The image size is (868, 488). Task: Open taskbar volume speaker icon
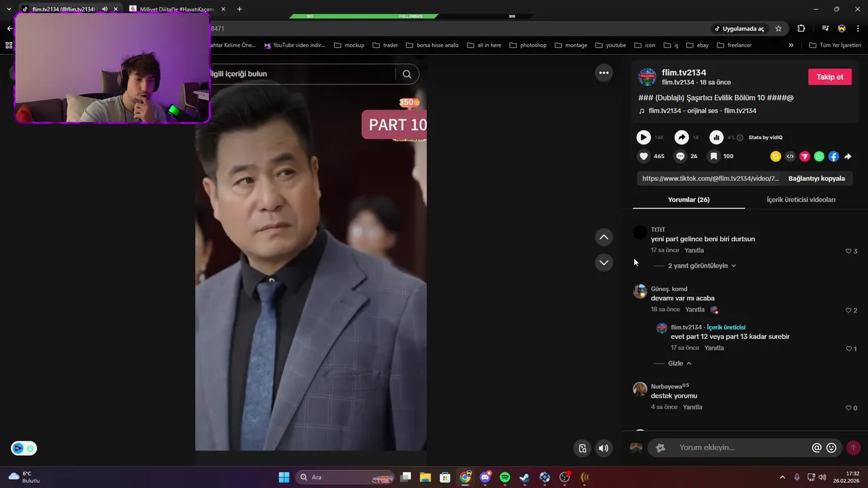[822, 477]
